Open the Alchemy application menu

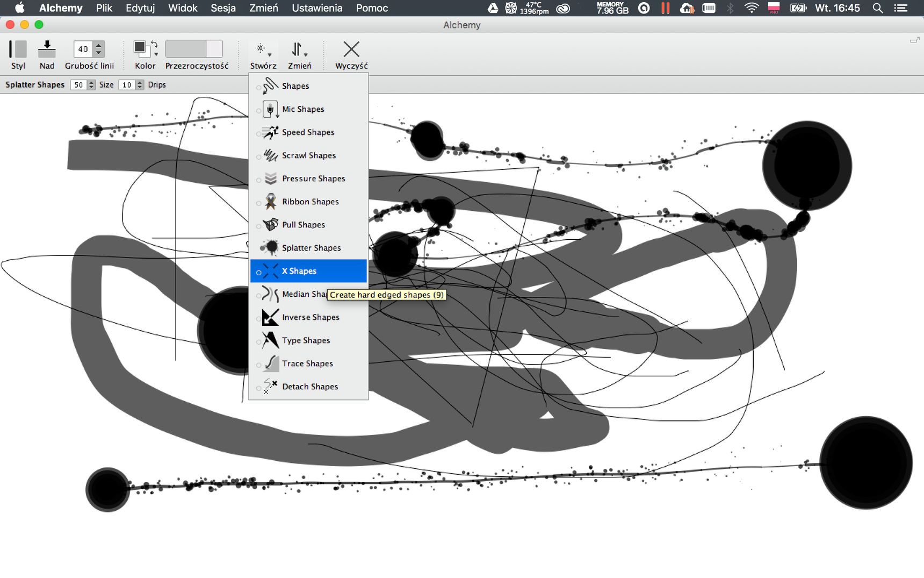click(61, 8)
